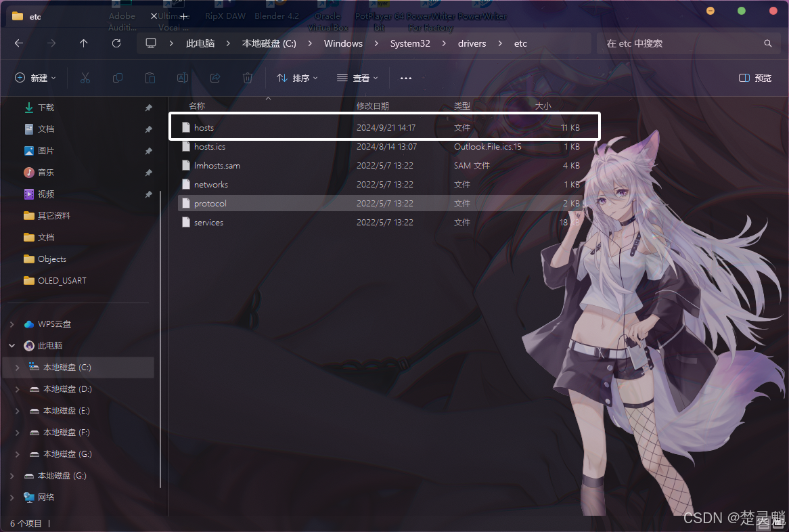Expand the 网络 tree node
789x532 pixels.
click(x=12, y=497)
